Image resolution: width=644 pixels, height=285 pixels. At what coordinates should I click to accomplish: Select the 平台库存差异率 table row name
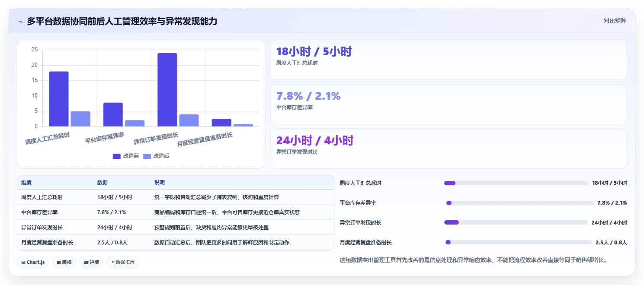point(39,212)
